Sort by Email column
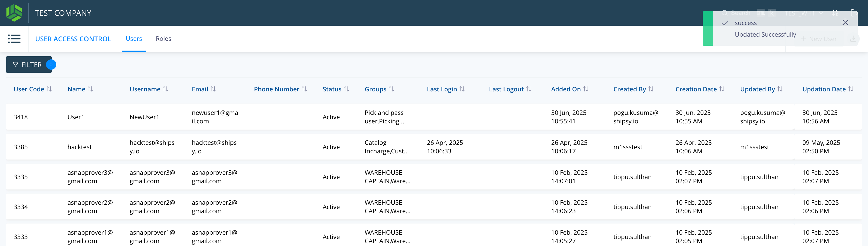The height and width of the screenshot is (246, 868). click(213, 89)
